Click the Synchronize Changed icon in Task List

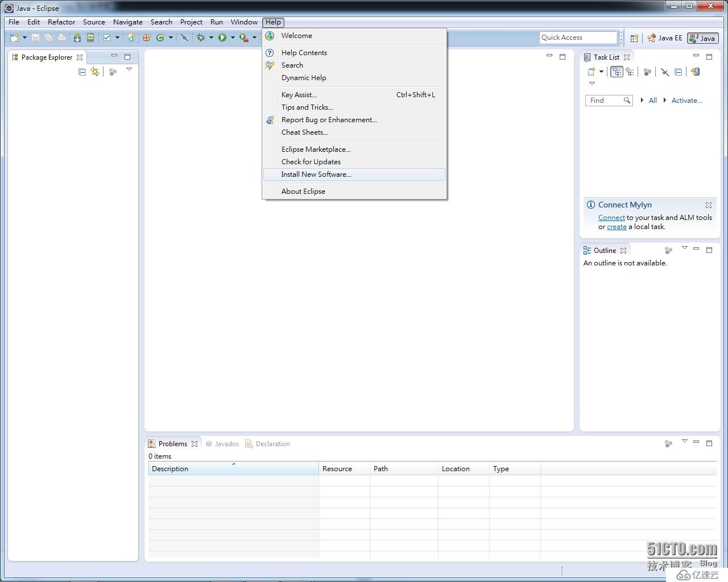coord(695,72)
